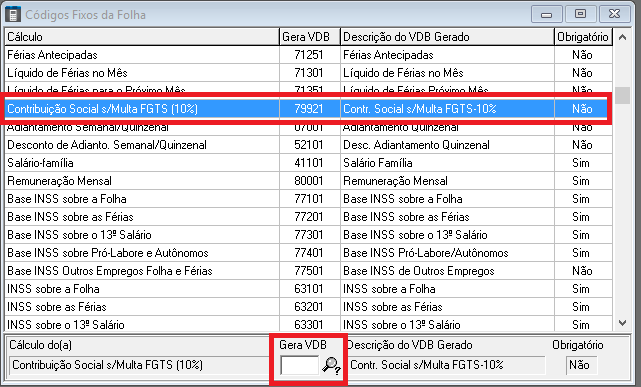Click the vertical scrollbar thumb
This screenshot has height=387, width=641.
[x=622, y=95]
